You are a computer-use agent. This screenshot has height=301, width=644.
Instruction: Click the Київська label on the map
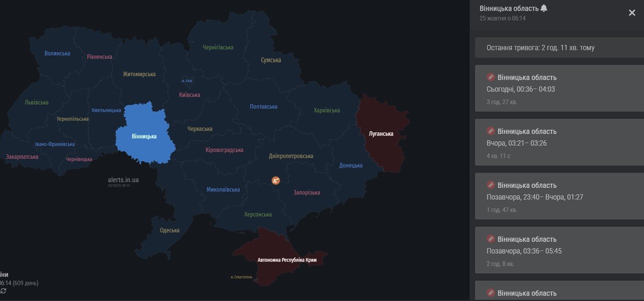189,94
